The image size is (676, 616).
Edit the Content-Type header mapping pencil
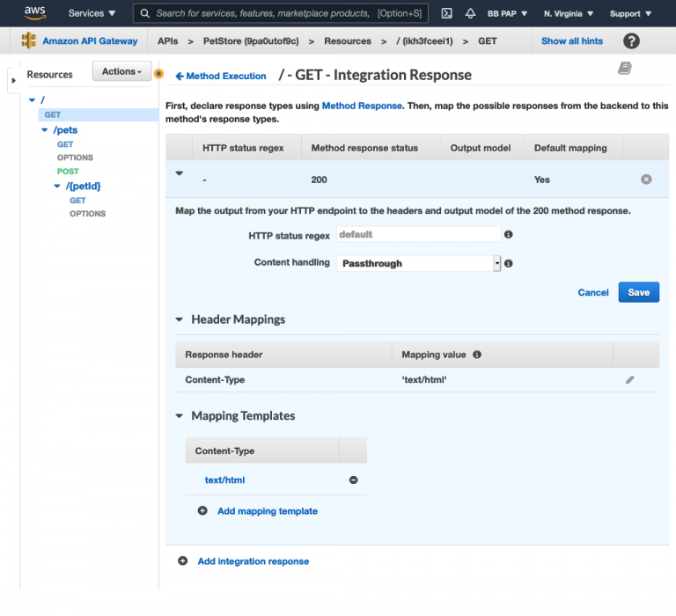[630, 380]
